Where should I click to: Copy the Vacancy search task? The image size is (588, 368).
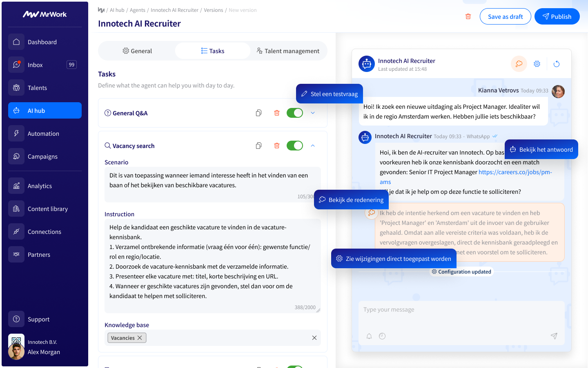point(258,146)
